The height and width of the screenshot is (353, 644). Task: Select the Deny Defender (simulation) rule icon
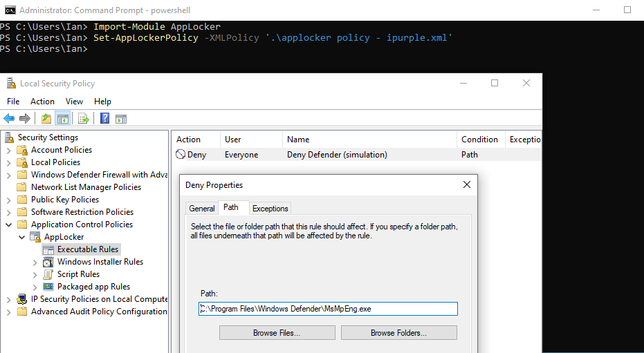point(181,155)
